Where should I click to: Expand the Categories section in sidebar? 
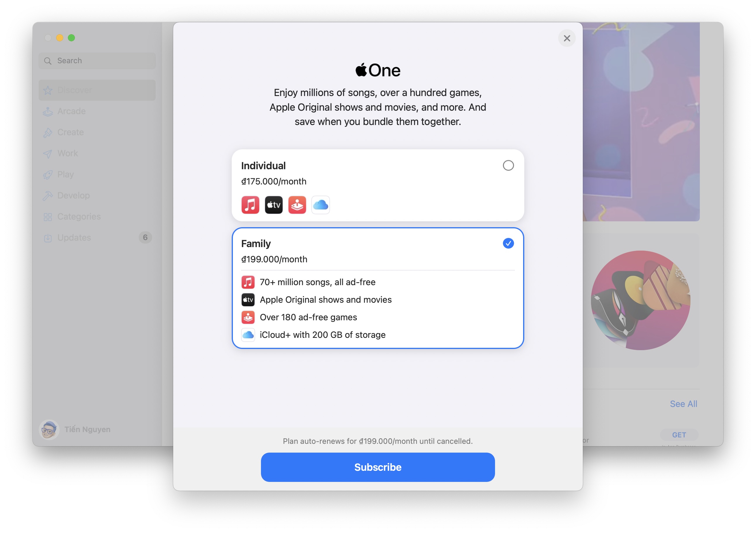coord(79,216)
